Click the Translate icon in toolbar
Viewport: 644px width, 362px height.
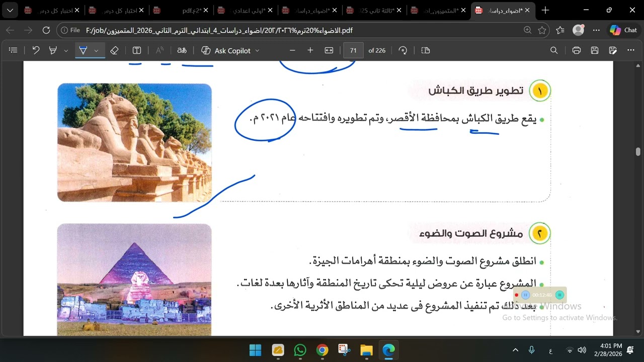tap(182, 50)
